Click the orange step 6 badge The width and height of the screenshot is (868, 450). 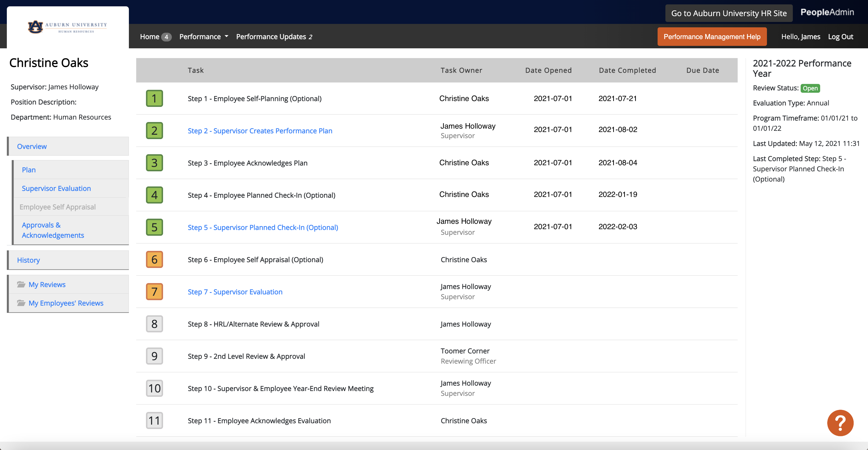[x=154, y=259]
